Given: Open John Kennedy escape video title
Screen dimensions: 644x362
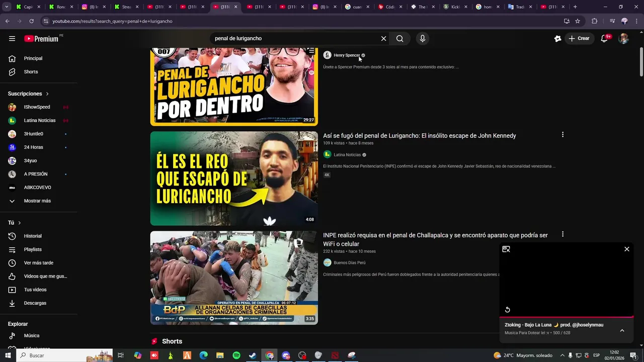Looking at the screenshot, I should tap(420, 136).
